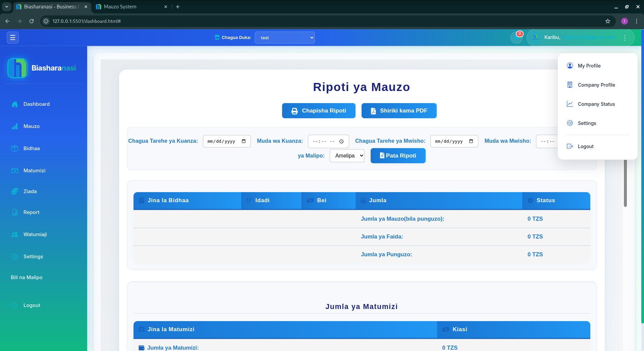This screenshot has height=351, width=644.
Task: Click the Chapisha Ripoti button
Action: click(318, 111)
